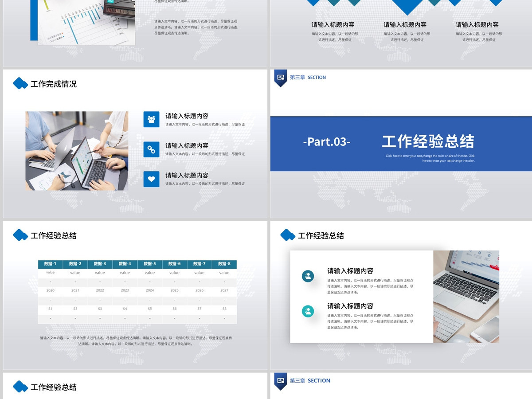Click the blue logo on the laptop-photo slide heading

pyautogui.click(x=288, y=235)
